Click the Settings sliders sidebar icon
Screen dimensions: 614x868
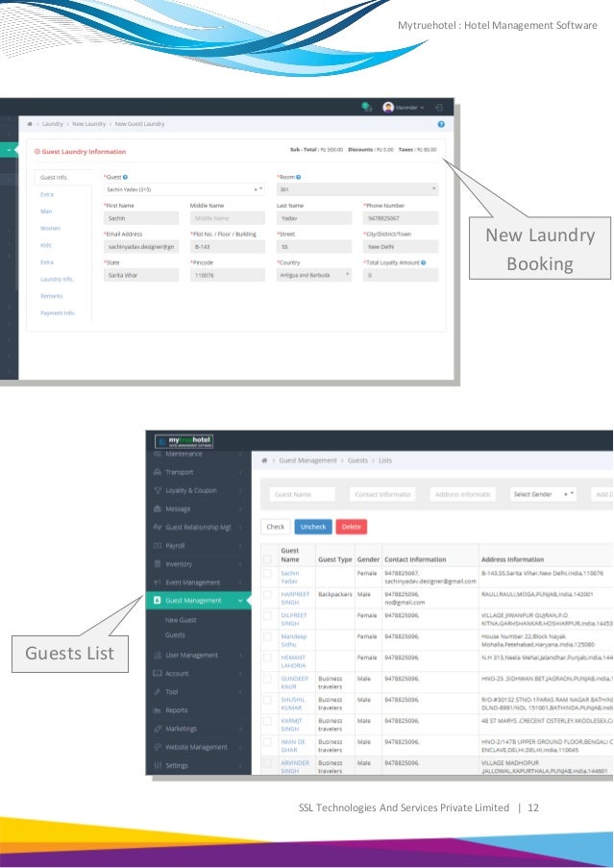click(157, 765)
